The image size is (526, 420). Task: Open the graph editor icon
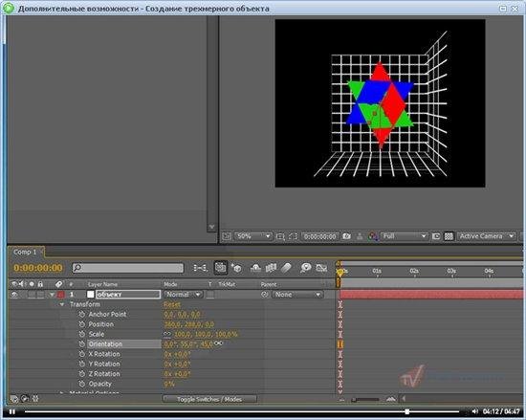pos(321,268)
